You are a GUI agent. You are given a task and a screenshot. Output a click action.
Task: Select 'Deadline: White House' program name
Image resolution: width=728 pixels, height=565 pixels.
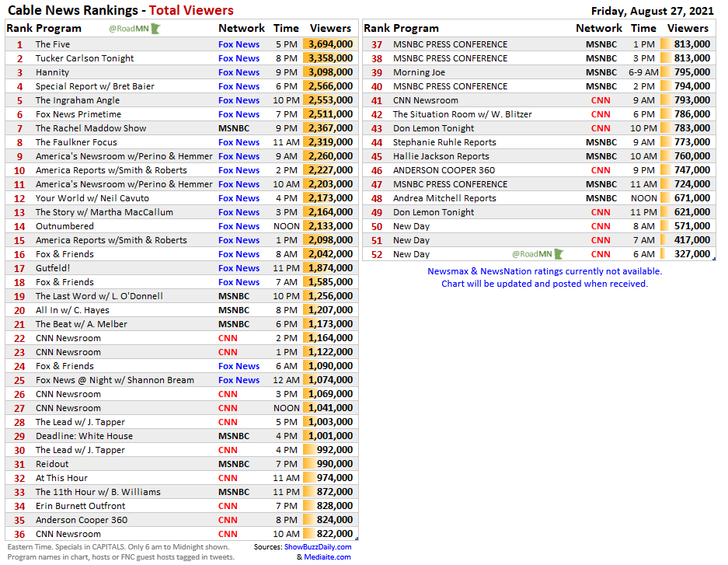(84, 436)
